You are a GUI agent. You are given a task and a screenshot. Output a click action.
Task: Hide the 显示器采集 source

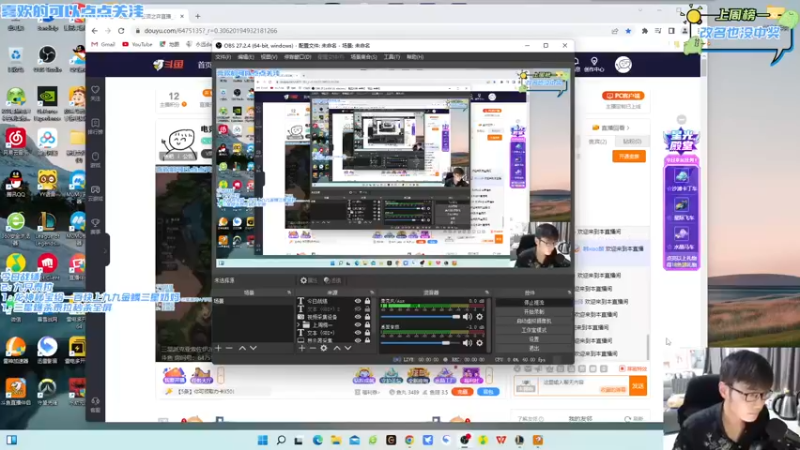tap(358, 340)
